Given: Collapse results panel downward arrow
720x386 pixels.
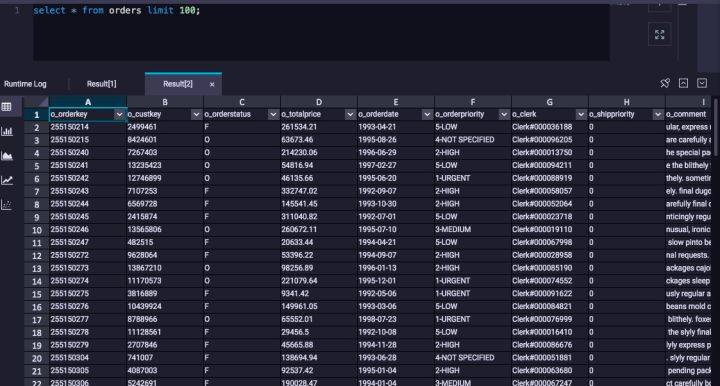Looking at the screenshot, I should tap(702, 83).
